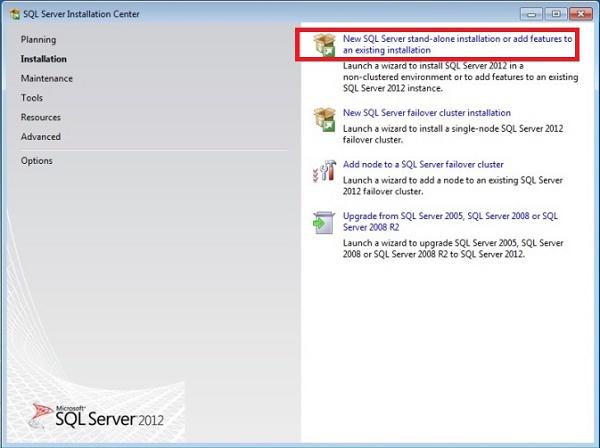Open the Maintenance section

(x=47, y=78)
